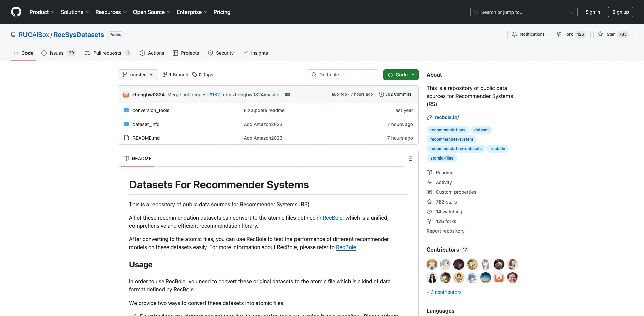Open the dataset_info folder
The image size is (644, 316).
coord(146,124)
